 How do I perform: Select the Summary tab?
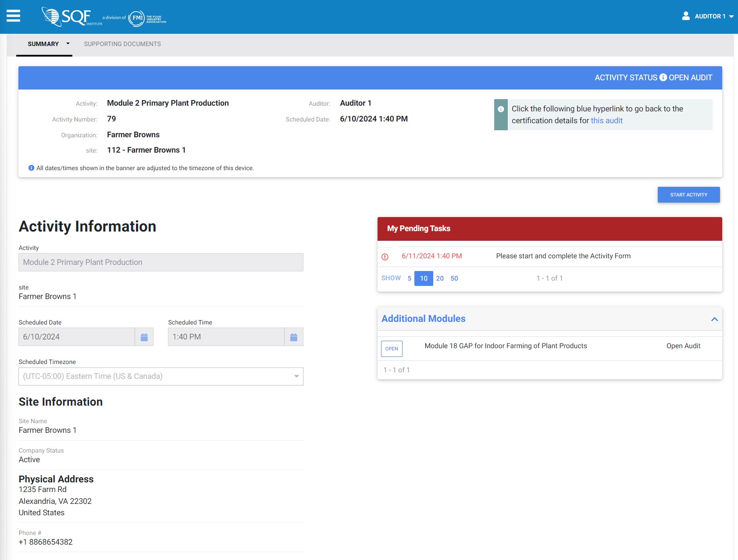point(43,44)
